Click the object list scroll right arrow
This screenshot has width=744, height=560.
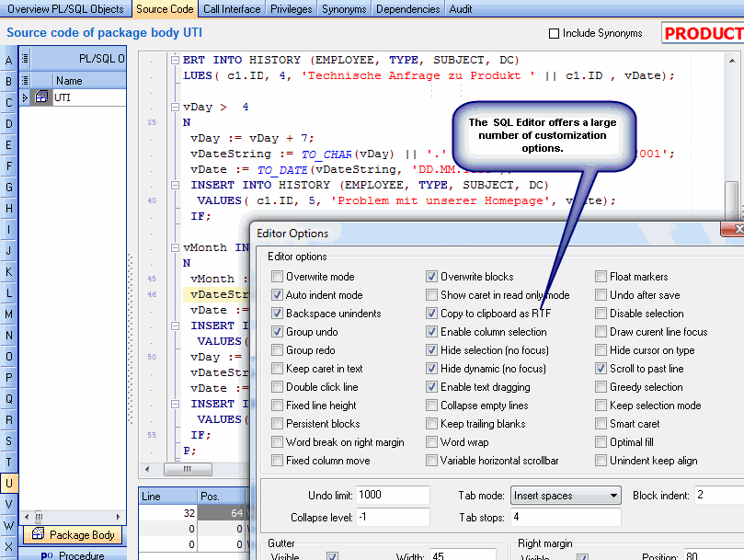[118, 517]
